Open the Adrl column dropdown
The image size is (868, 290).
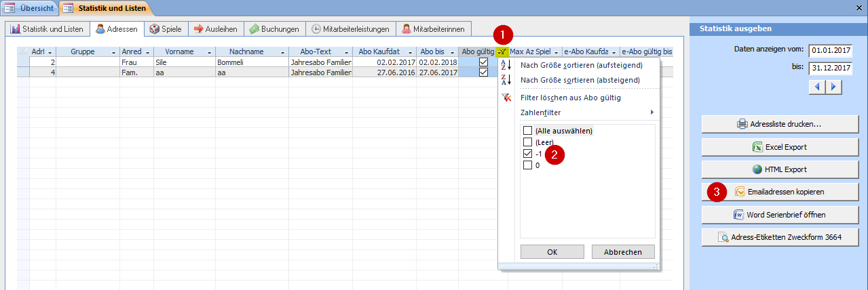click(x=52, y=52)
